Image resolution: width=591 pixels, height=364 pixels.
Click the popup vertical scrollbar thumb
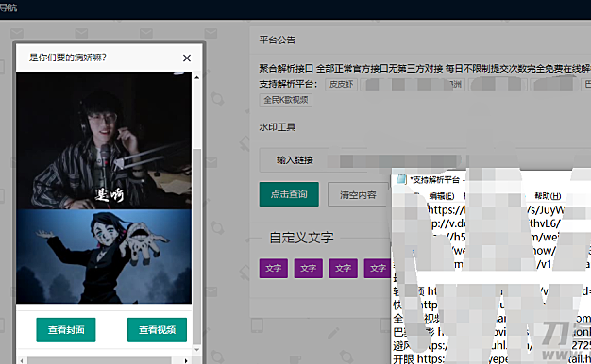(x=196, y=246)
